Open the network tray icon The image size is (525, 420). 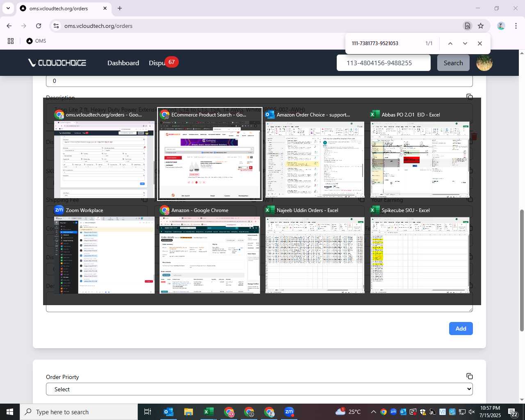pos(462,412)
